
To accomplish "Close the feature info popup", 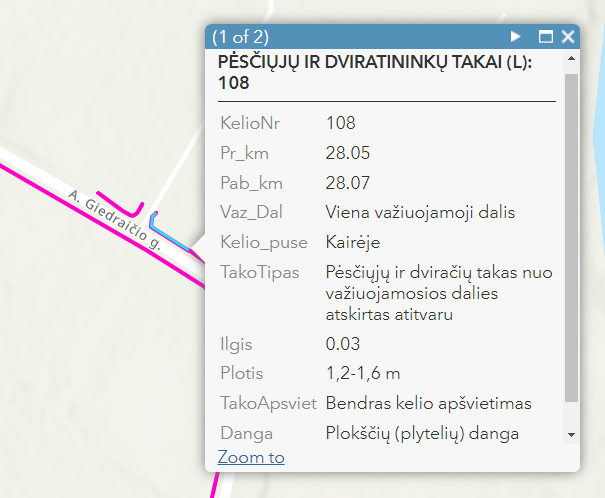I will pos(568,37).
